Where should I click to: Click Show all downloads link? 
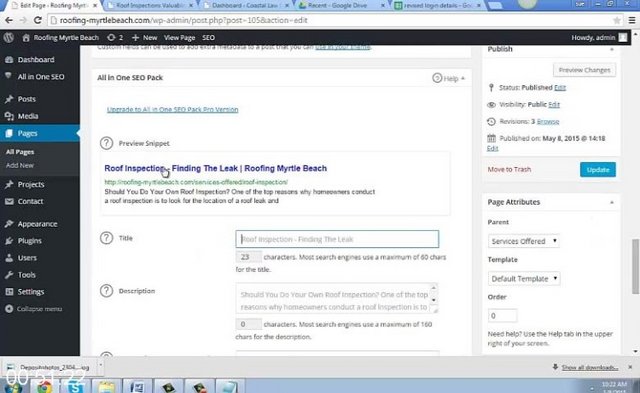coord(589,368)
